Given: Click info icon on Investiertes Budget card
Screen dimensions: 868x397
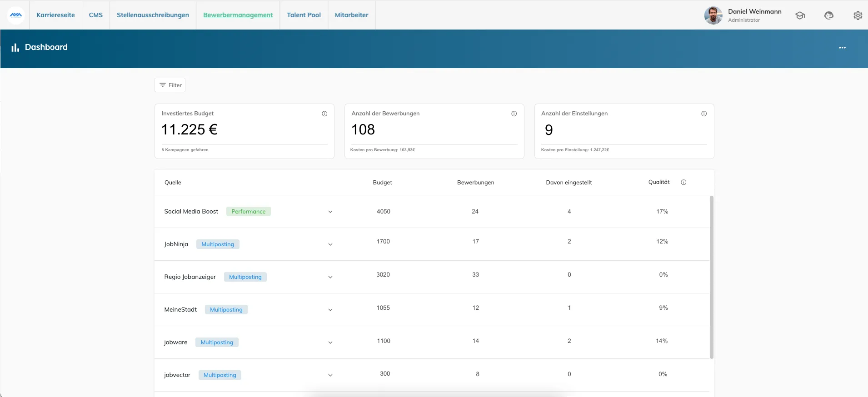Looking at the screenshot, I should point(324,114).
